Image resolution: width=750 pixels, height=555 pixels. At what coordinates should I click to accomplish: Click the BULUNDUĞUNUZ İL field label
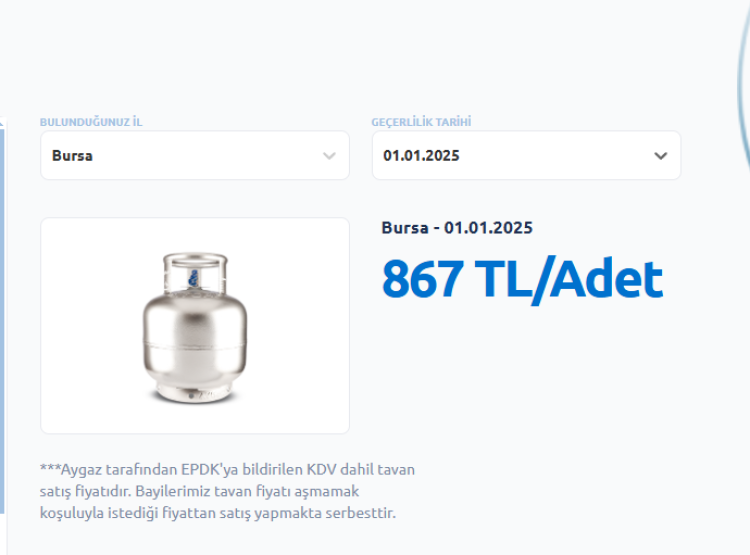click(91, 122)
